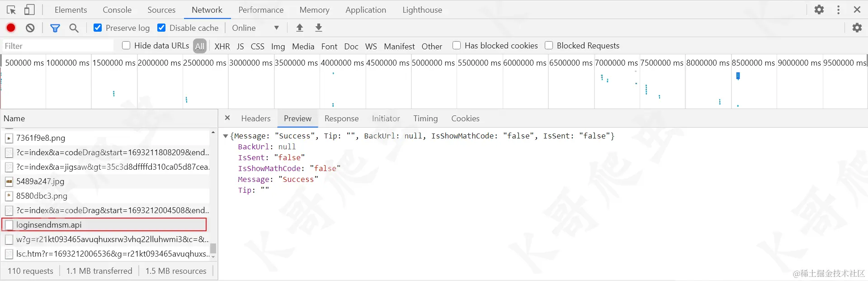Select request codeDrag start=1693211808209
Image resolution: width=868 pixels, height=281 pixels.
tap(105, 152)
